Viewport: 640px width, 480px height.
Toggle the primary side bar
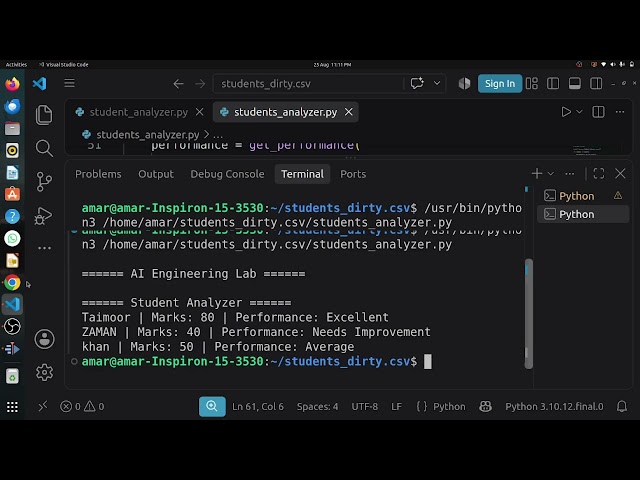coord(553,83)
